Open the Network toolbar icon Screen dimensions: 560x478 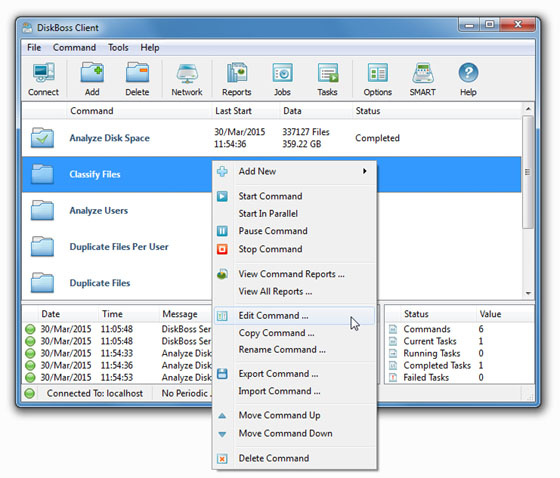(187, 80)
